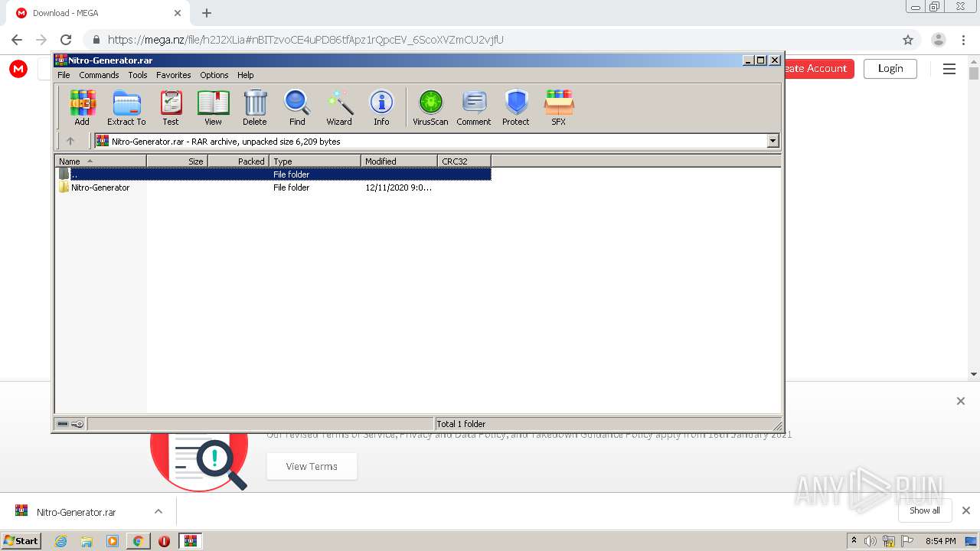Sort by the Size column header
Image resolution: width=980 pixels, height=551 pixels.
pyautogui.click(x=177, y=161)
